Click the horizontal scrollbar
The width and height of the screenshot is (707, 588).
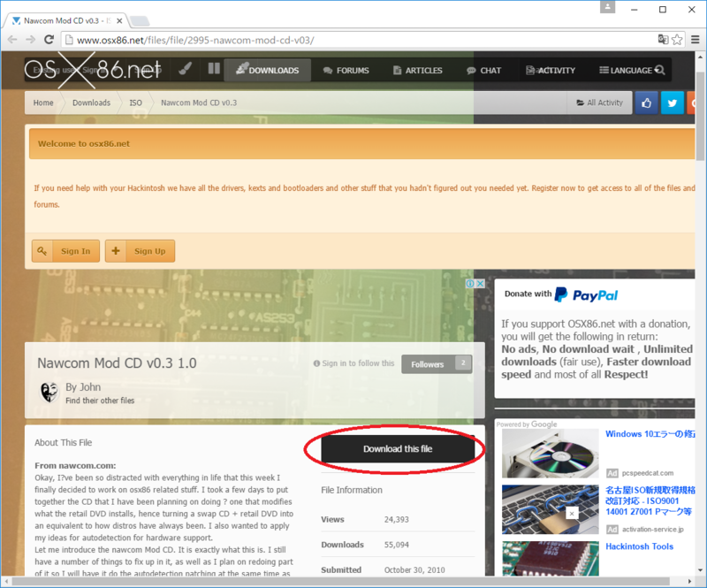(341, 581)
